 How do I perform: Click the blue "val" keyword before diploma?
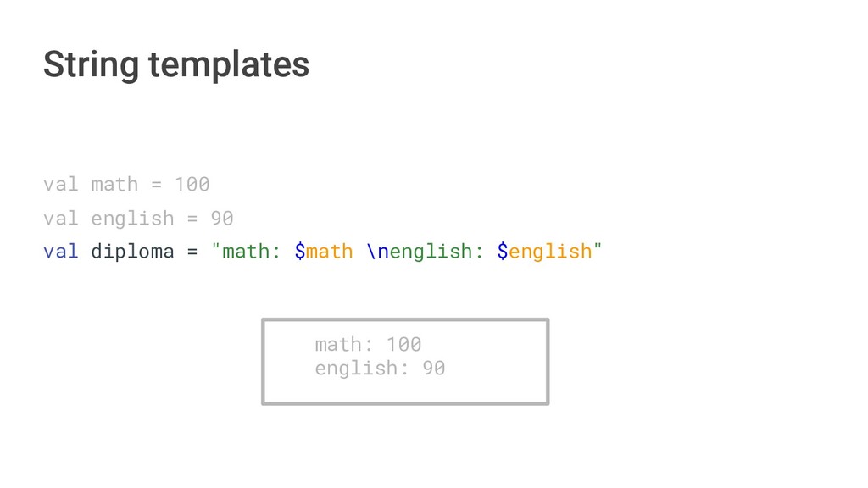60,252
